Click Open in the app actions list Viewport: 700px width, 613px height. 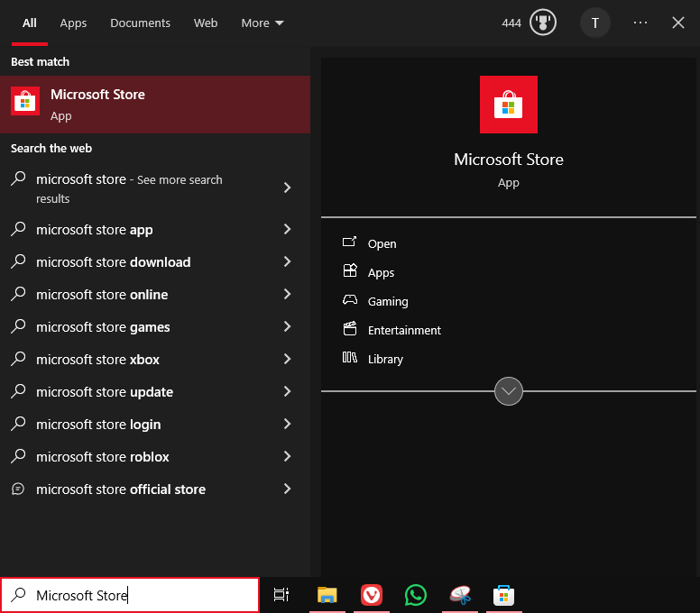pyautogui.click(x=382, y=244)
